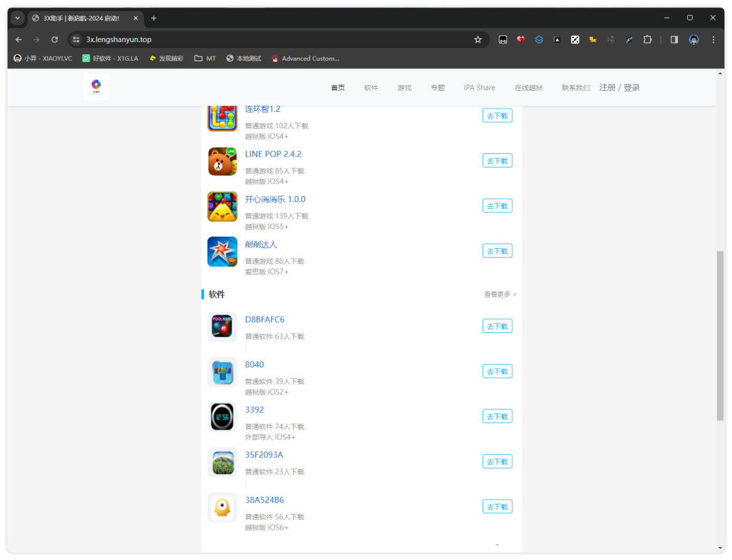The height and width of the screenshot is (560, 732).
Task: Close the 3X助手 tab
Action: pos(136,18)
